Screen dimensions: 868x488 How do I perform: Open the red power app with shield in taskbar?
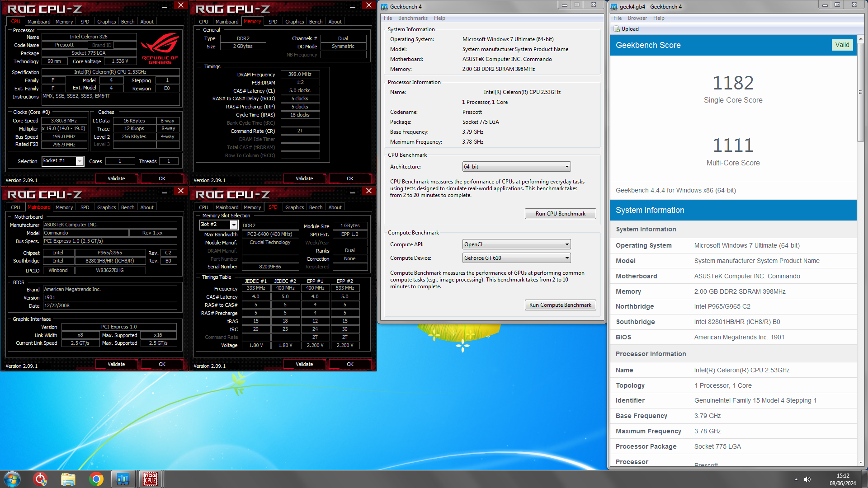coord(40,479)
